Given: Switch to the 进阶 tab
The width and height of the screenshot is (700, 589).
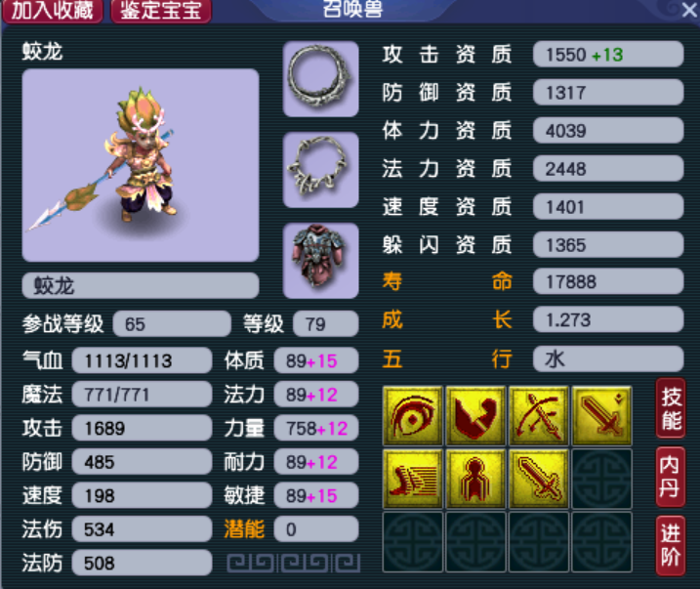Looking at the screenshot, I should 671,545.
